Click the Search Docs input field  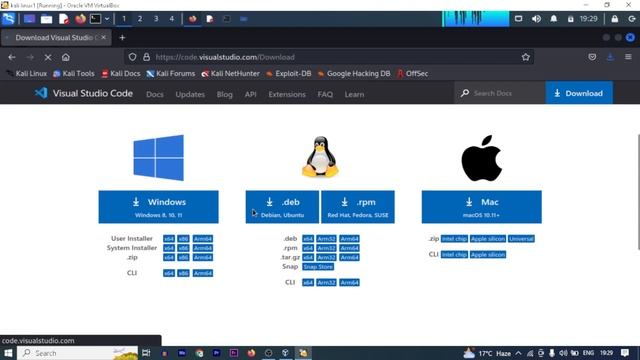click(x=500, y=93)
